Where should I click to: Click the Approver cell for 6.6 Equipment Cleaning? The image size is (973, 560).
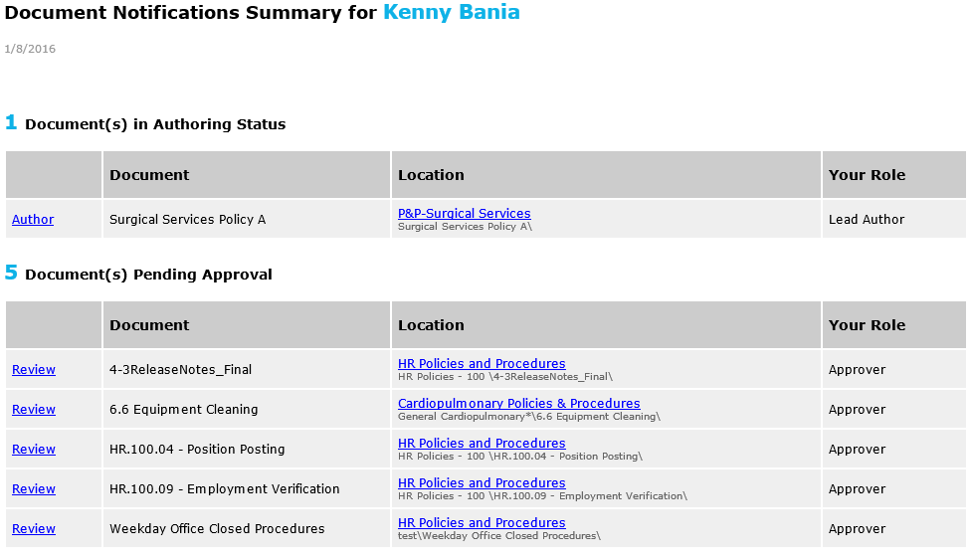click(x=857, y=410)
